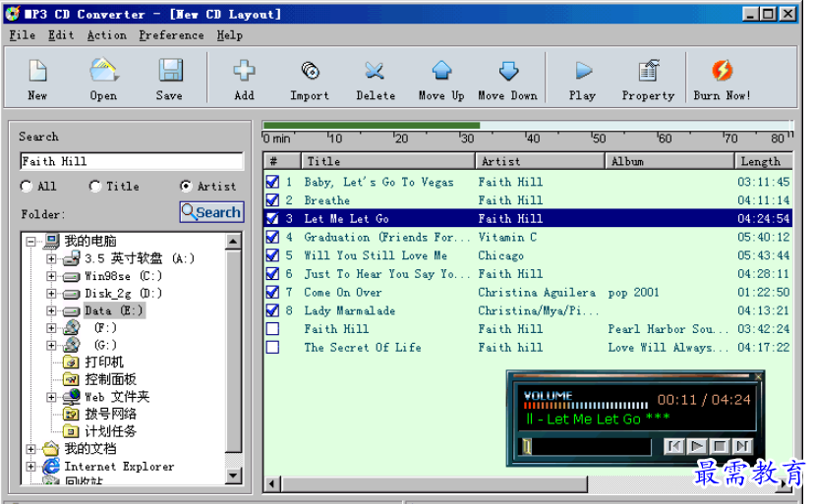
Task: Open the Preference menu
Action: pos(171,35)
